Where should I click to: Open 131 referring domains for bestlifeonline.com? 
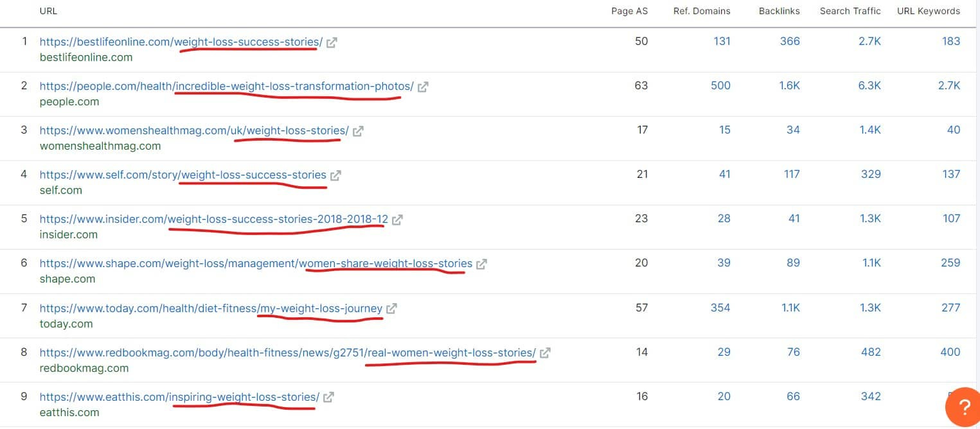(722, 41)
